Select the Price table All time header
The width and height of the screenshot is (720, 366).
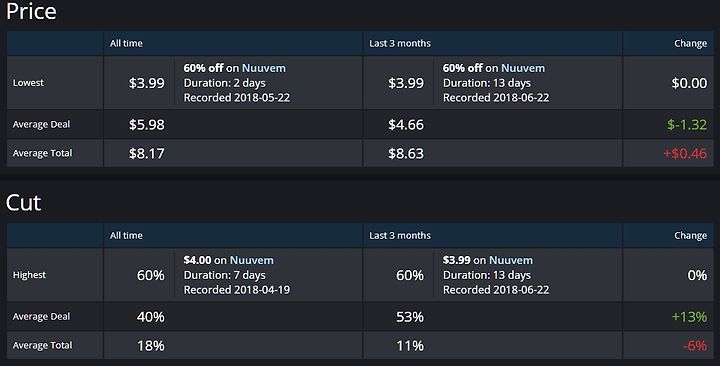(x=126, y=44)
